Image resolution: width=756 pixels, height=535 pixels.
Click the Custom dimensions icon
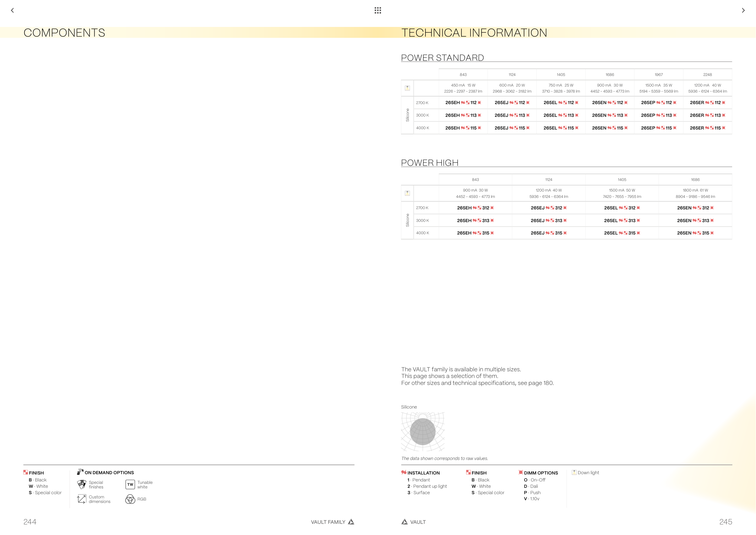tap(82, 499)
